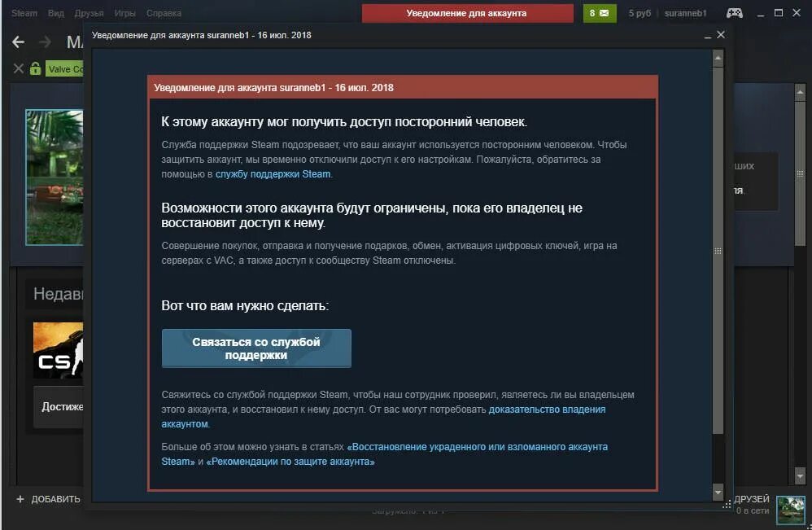Open the Вид menu
Viewport: 812px width, 530px height.
click(x=56, y=13)
